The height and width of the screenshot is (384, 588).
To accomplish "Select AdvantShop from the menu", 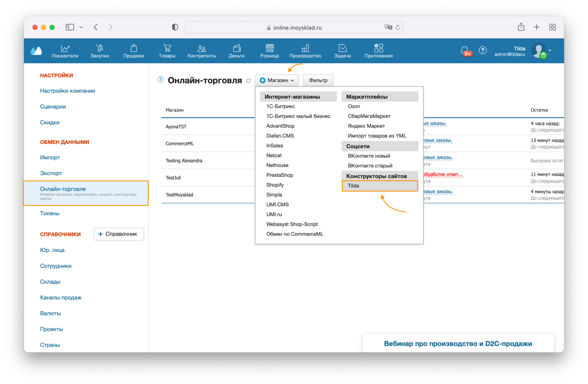I will [280, 126].
